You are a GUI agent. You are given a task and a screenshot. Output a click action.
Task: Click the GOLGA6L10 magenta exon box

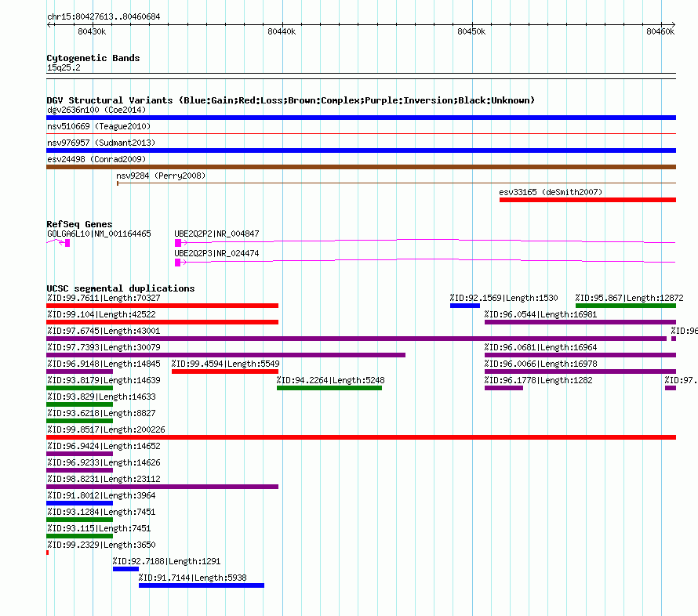[67, 243]
